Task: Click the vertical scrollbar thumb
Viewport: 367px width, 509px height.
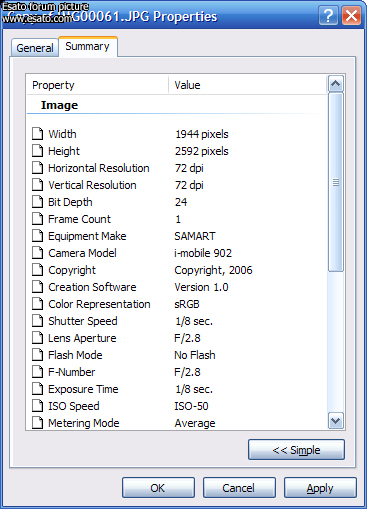Action: 336,182
